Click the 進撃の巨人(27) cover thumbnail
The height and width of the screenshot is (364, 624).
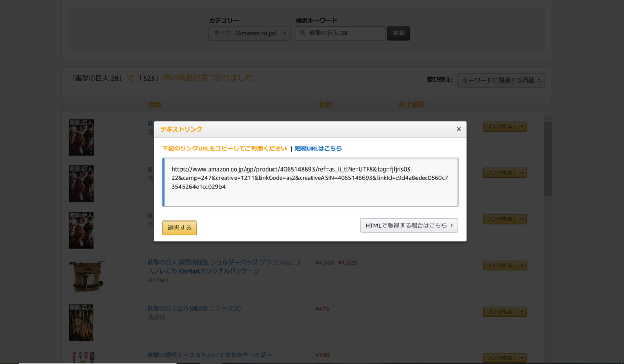81,322
